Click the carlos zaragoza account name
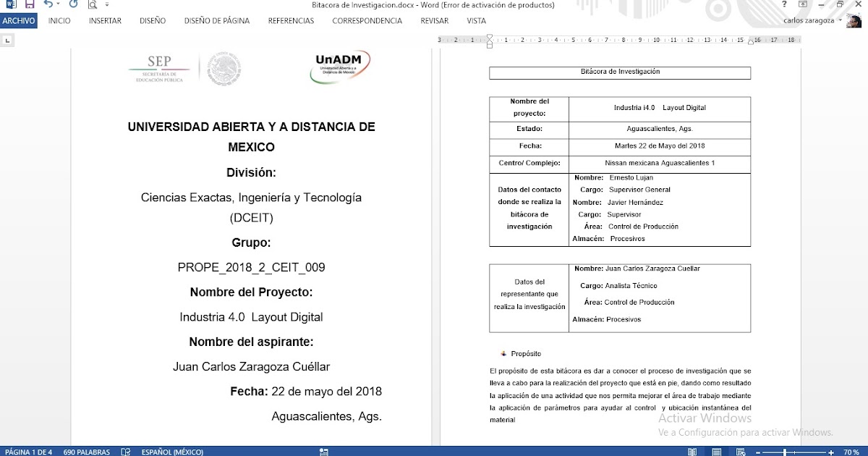The height and width of the screenshot is (456, 868). [810, 20]
